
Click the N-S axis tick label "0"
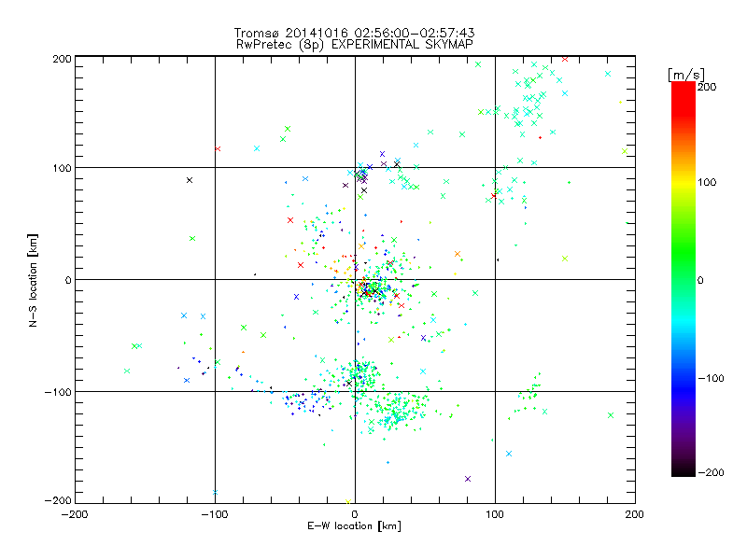(68, 280)
